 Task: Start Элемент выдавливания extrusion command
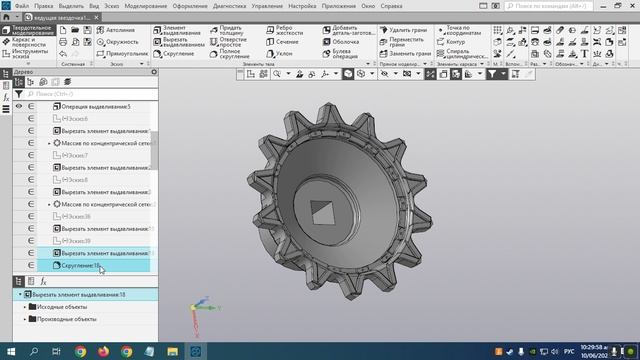pyautogui.click(x=177, y=30)
